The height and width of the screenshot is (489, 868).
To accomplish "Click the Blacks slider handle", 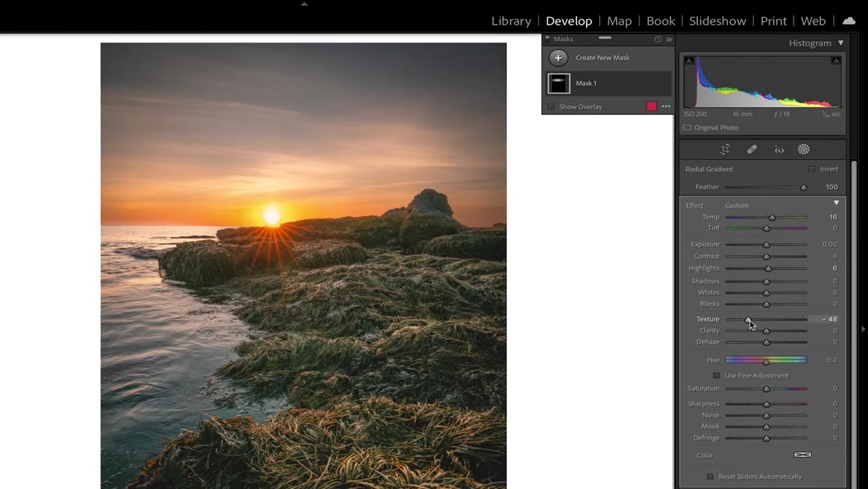I will 766,305.
